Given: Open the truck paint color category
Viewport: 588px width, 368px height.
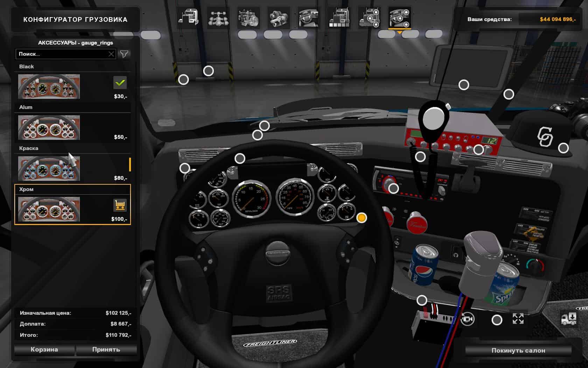Looking at the screenshot, I should click(339, 18).
